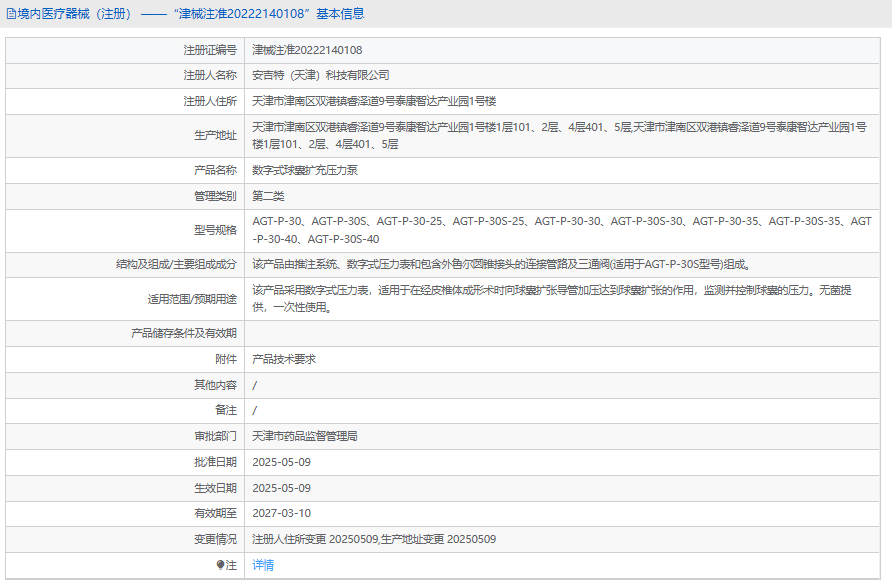Click the 生产地址 address value
This screenshot has width=892, height=587.
[559, 135]
